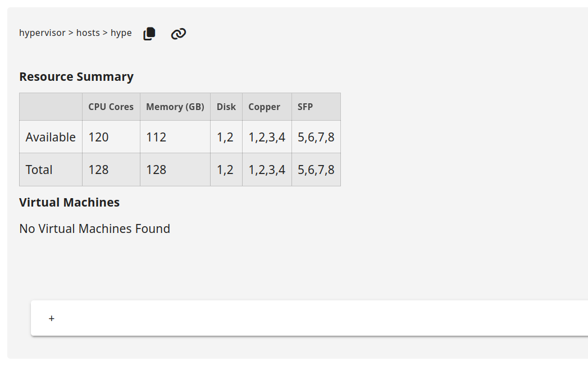Go to the hypervisor breadcrumb
Image resolution: width=588 pixels, height=366 pixels.
42,33
